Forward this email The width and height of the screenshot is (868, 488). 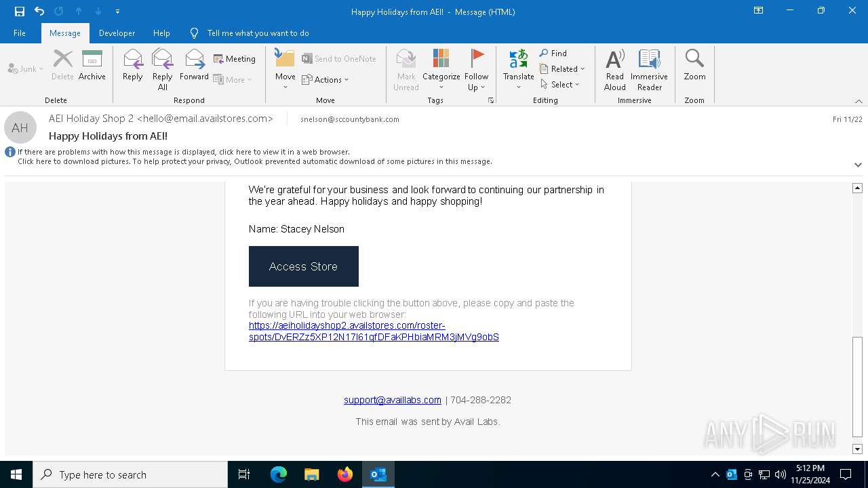[x=194, y=65]
